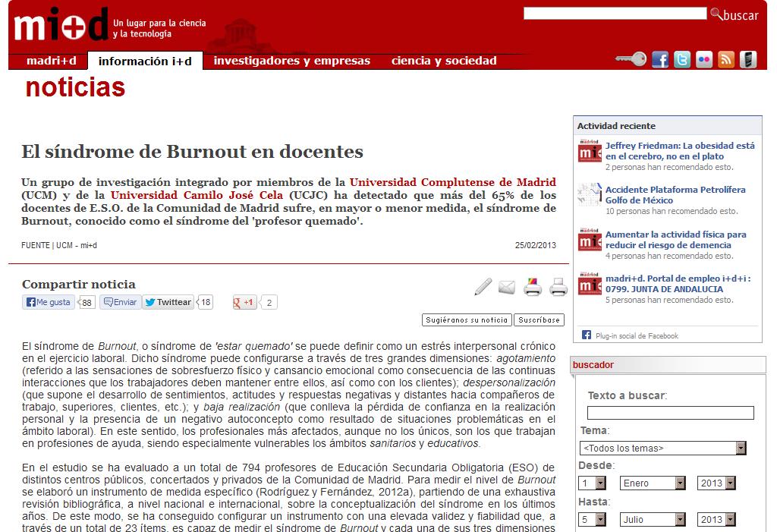Click the key login icon

(631, 59)
